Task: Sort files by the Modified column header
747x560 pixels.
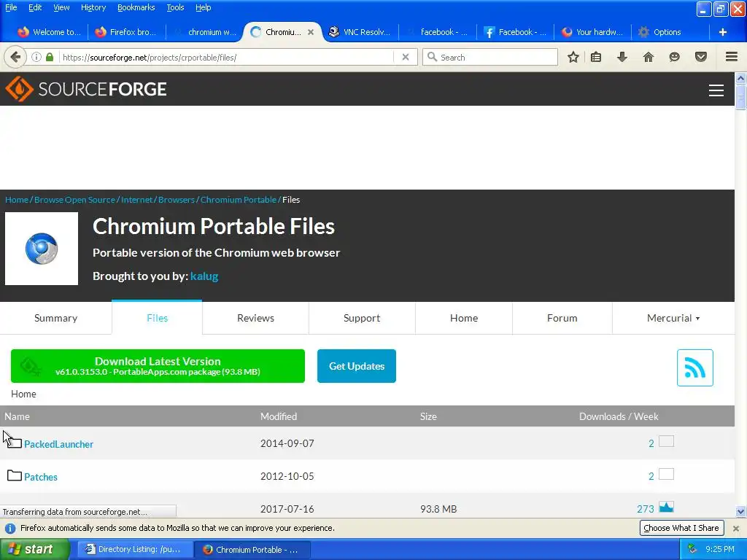Action: [x=279, y=416]
